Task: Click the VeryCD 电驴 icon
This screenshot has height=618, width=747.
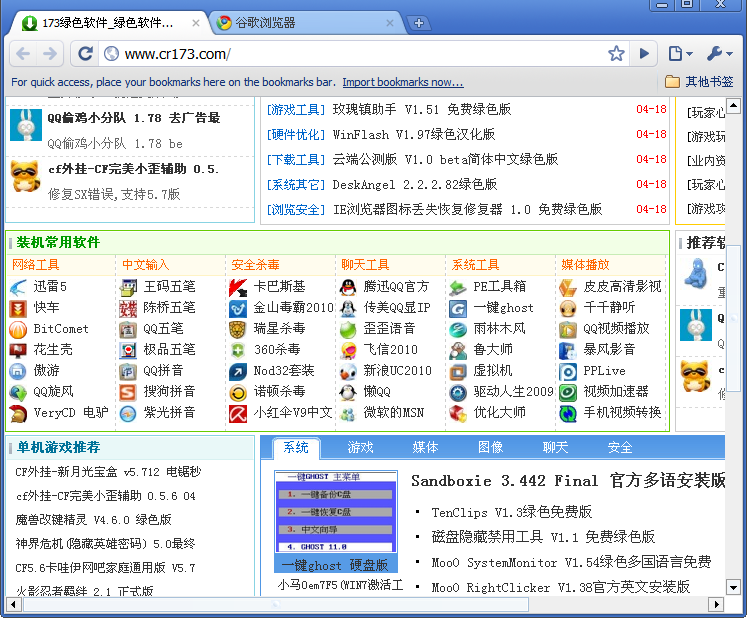Action: pyautogui.click(x=18, y=414)
